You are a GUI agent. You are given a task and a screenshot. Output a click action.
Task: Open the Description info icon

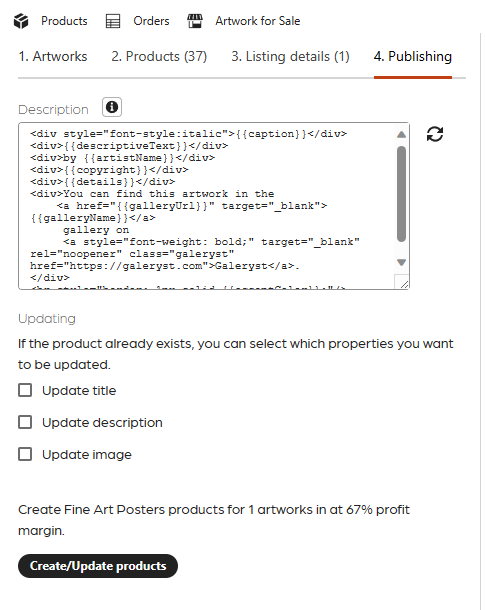click(x=112, y=107)
